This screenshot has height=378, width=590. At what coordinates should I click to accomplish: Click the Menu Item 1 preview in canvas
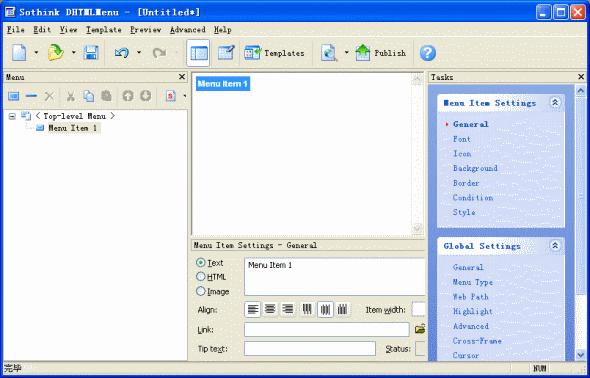click(x=223, y=83)
